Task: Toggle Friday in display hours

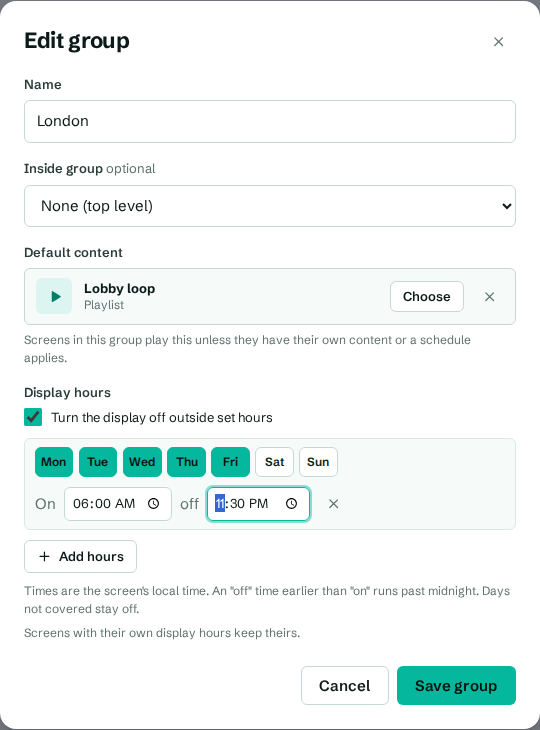Action: click(230, 462)
